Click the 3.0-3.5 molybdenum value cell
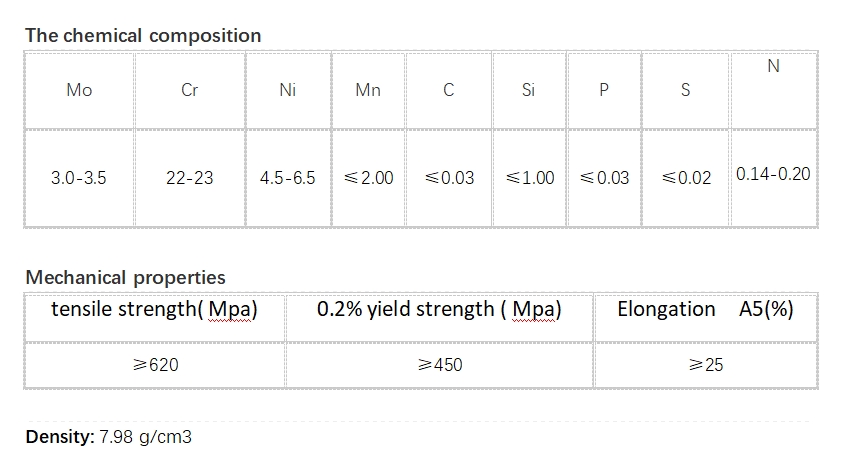Screen dimensions: 857x468 pos(79,178)
